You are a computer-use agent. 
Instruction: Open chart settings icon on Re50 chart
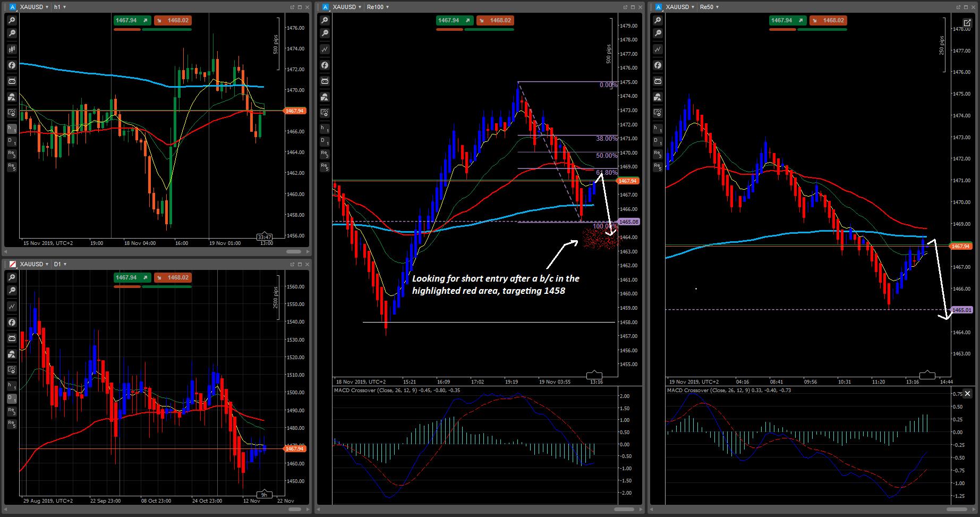coord(658,113)
